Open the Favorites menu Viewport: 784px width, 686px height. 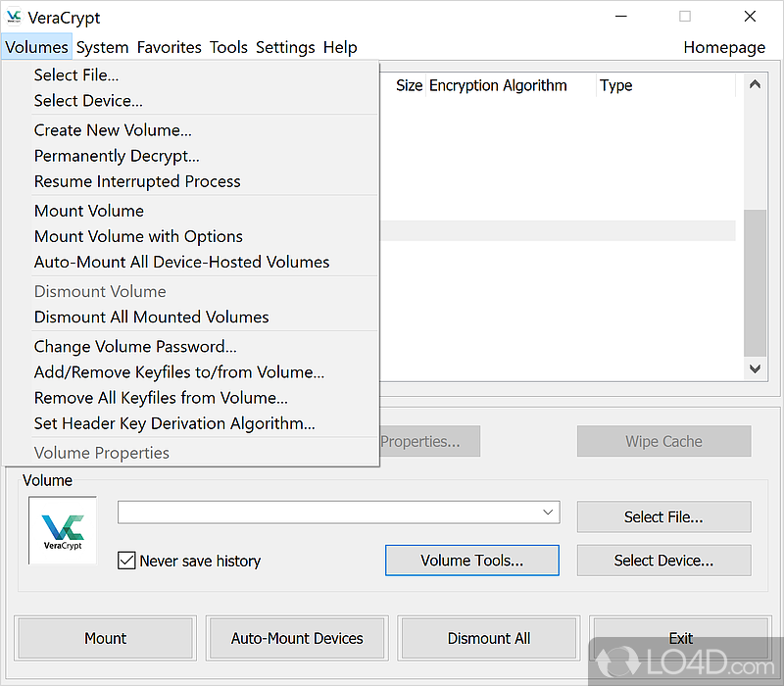tap(169, 47)
